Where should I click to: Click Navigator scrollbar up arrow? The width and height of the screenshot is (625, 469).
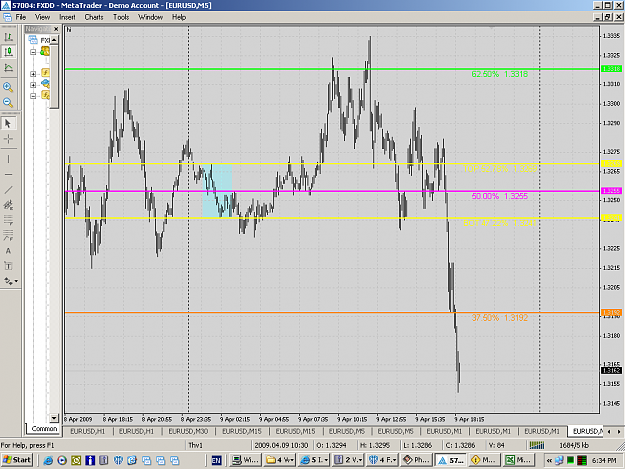54,39
